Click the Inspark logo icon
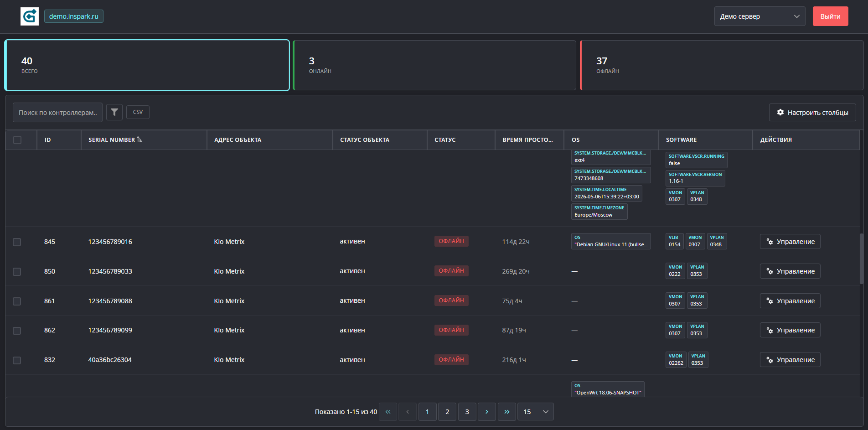 click(30, 16)
